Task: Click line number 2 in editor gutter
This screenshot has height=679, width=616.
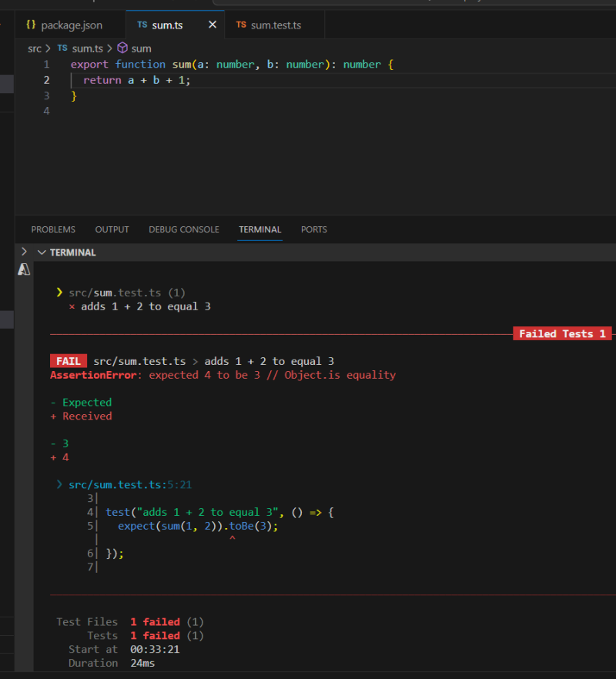Action: pos(46,80)
